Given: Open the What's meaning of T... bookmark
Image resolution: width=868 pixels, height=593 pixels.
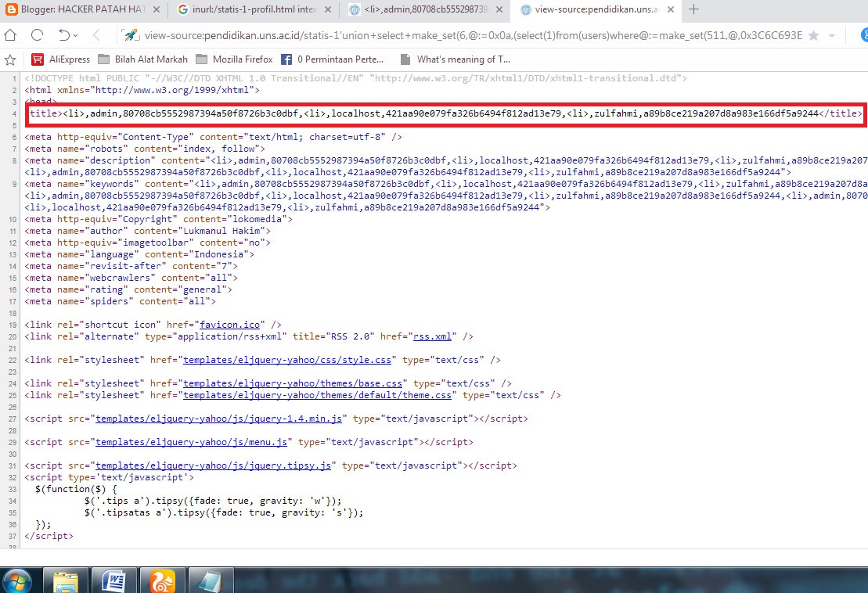Looking at the screenshot, I should click(455, 59).
